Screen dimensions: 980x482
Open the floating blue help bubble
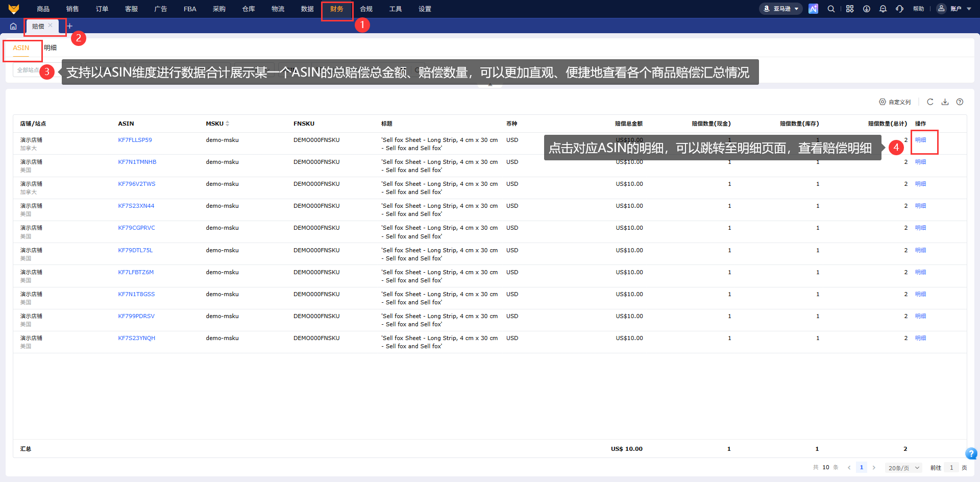pos(971,453)
